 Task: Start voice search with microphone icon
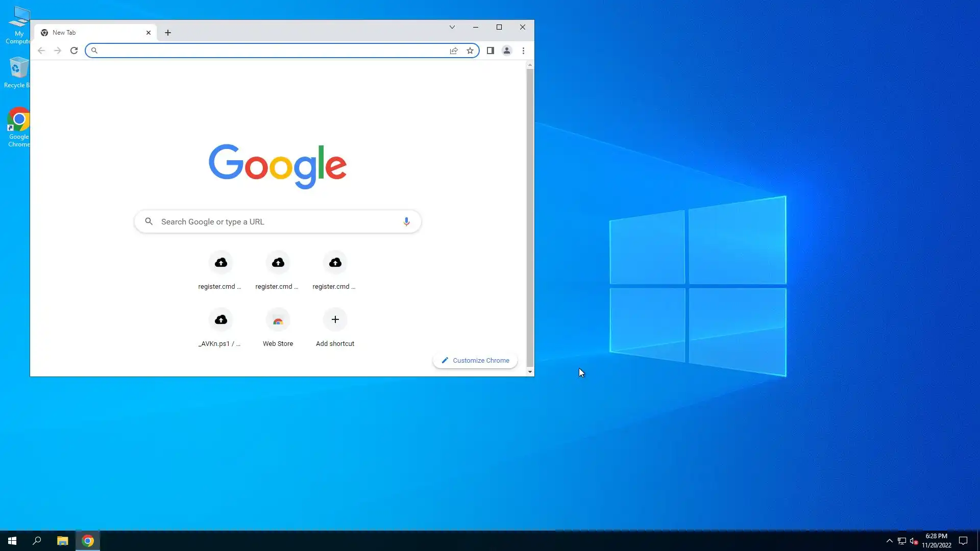(x=406, y=221)
